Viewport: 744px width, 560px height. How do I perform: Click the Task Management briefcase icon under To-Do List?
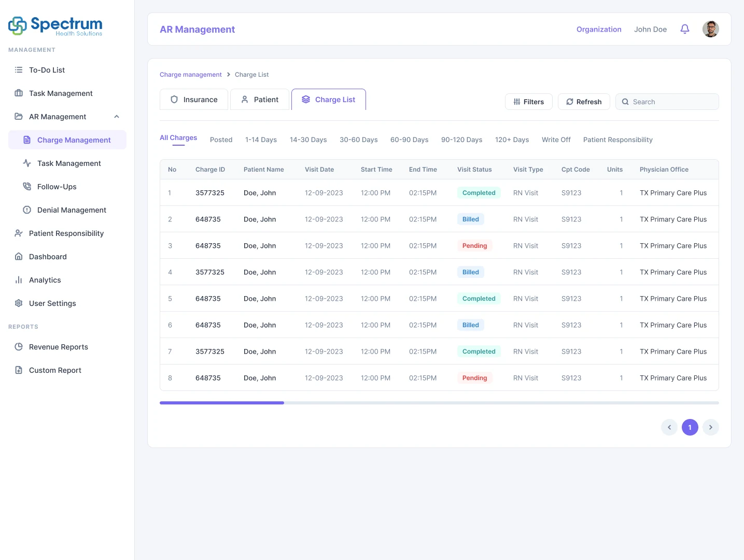tap(19, 93)
